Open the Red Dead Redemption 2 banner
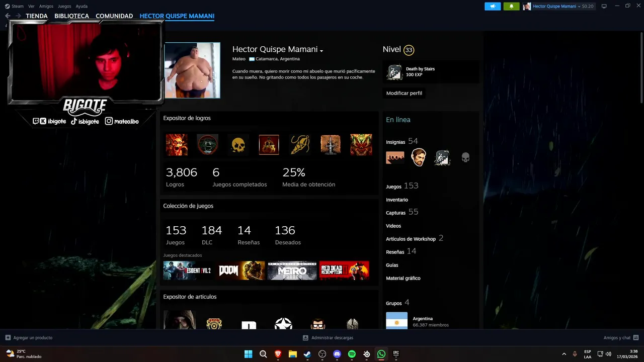Viewport: 644px width, 362px height. point(344,270)
